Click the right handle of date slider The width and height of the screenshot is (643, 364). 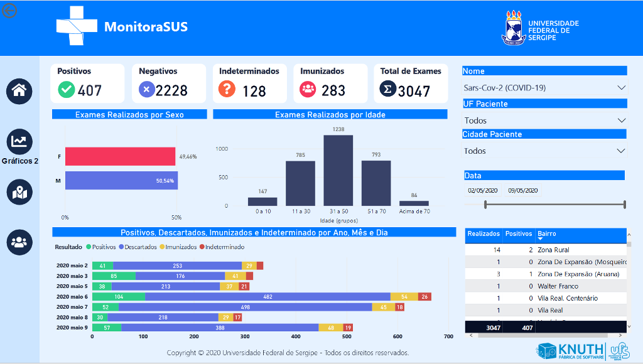625,204
